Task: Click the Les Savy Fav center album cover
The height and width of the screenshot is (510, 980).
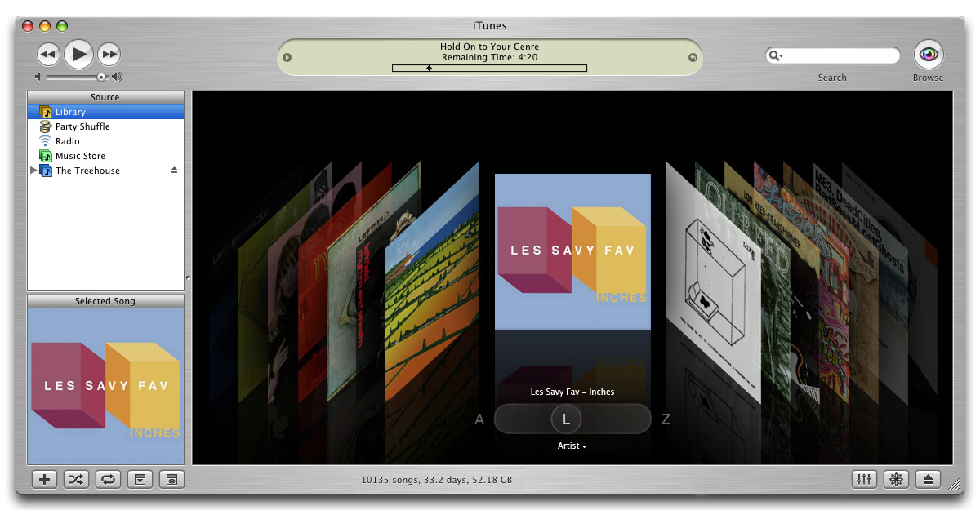Action: tap(572, 251)
